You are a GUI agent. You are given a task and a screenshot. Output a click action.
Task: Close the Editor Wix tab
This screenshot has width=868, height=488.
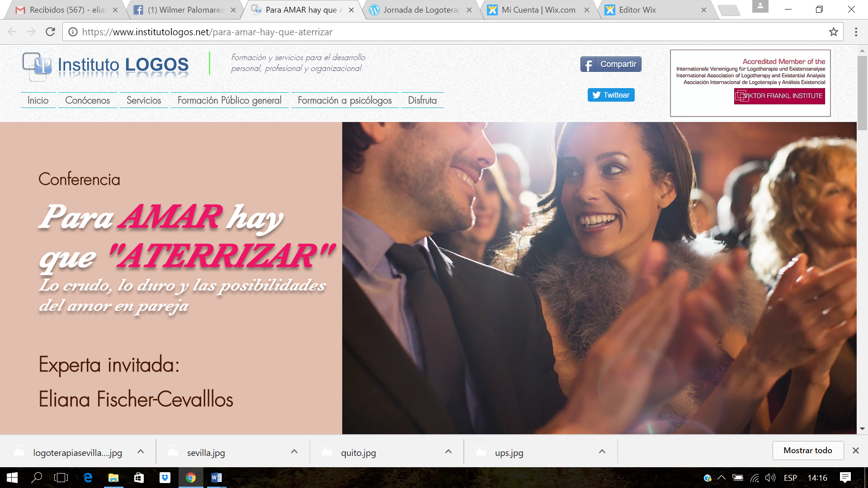pyautogui.click(x=703, y=10)
